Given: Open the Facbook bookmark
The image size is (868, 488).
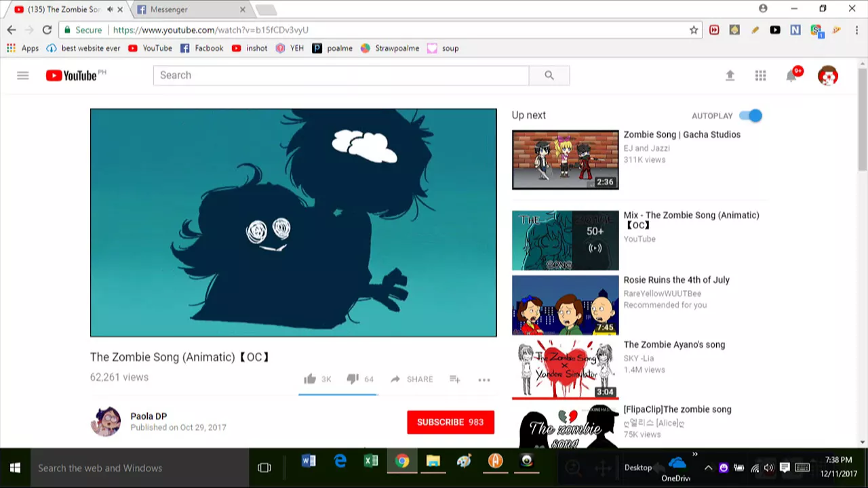Looking at the screenshot, I should [x=201, y=48].
